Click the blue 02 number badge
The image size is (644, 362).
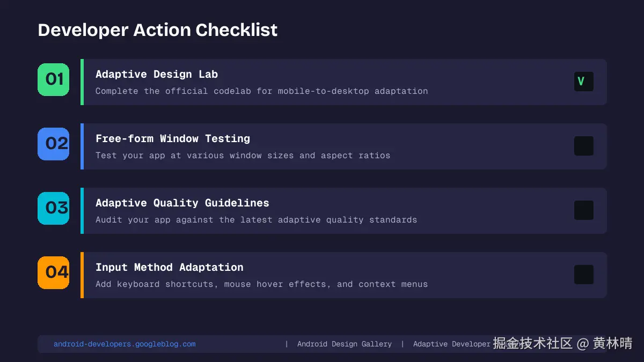(54, 144)
